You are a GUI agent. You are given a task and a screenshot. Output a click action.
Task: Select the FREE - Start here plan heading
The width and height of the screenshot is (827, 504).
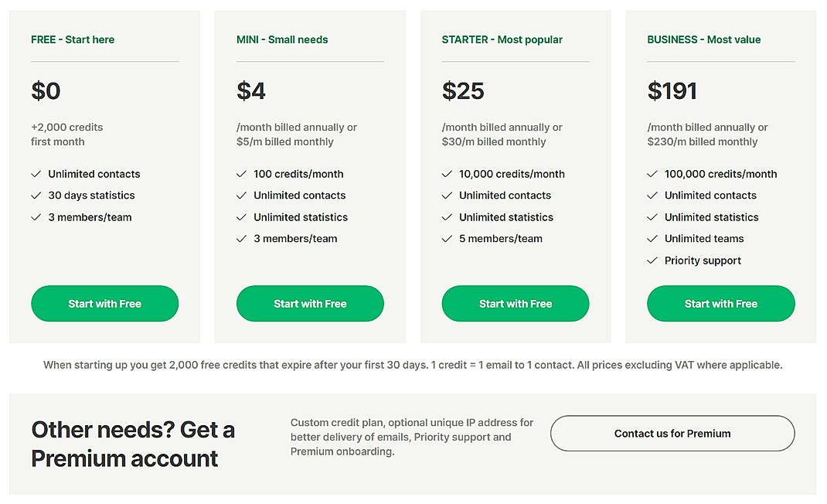73,39
